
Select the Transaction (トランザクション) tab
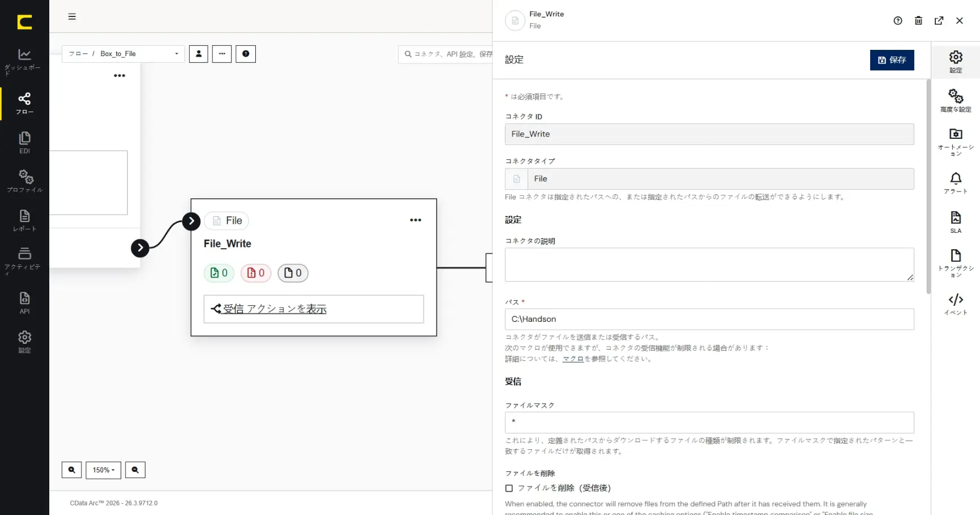[956, 263]
